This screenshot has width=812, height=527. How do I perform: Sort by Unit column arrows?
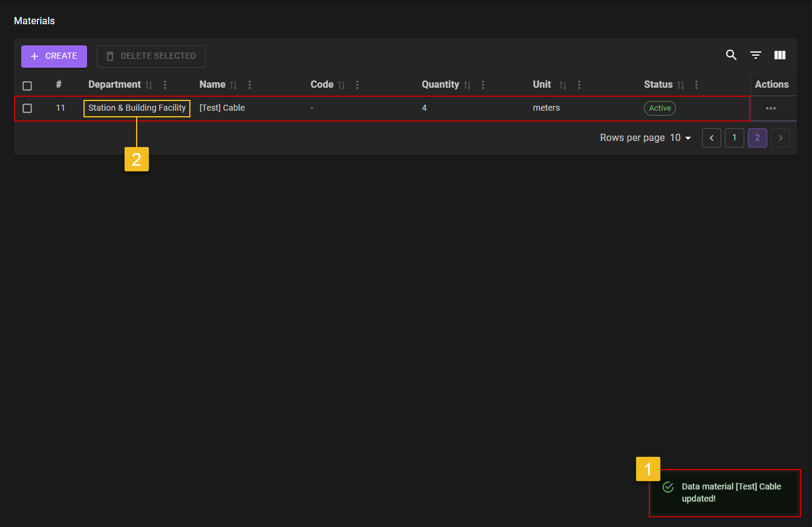pyautogui.click(x=563, y=85)
